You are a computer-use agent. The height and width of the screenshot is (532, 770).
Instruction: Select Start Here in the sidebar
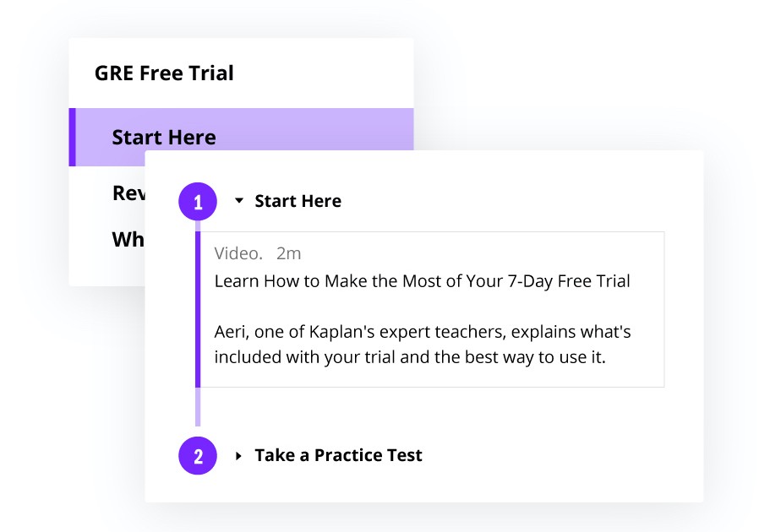[x=164, y=137]
